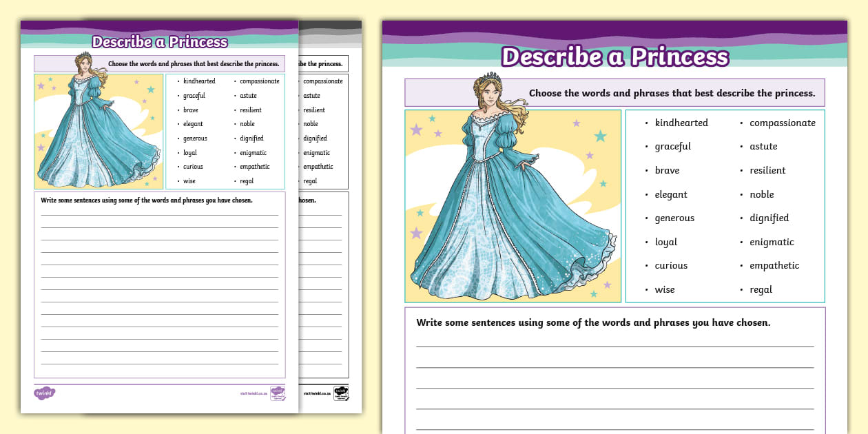Select the word "wise" in the word list
This screenshot has height=434, width=868.
[x=664, y=289]
